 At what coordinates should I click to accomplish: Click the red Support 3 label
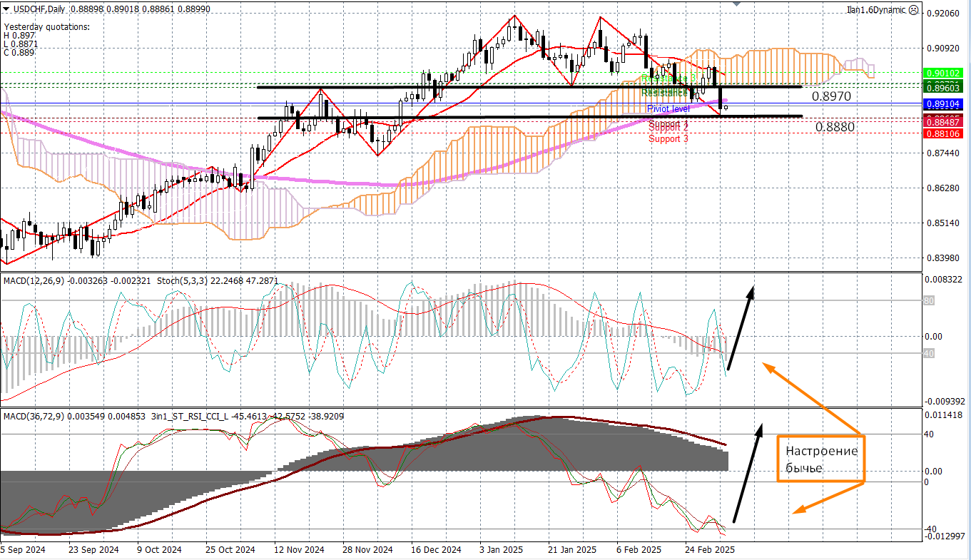(668, 138)
